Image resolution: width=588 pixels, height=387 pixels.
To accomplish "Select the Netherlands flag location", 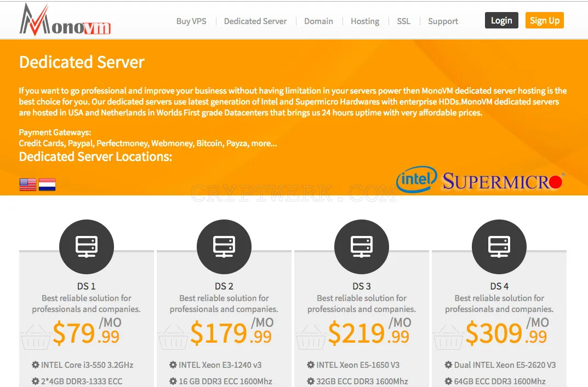I will tap(47, 184).
